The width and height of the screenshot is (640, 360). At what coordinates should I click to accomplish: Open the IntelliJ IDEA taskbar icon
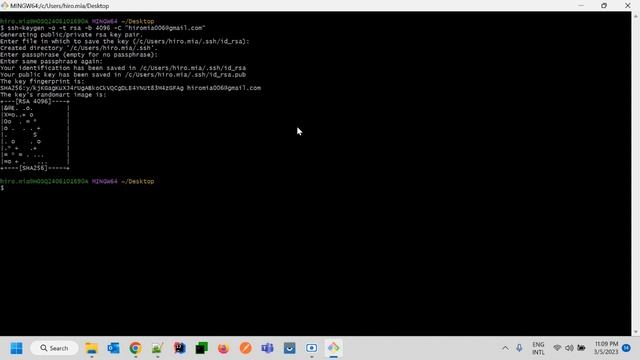coord(180,348)
